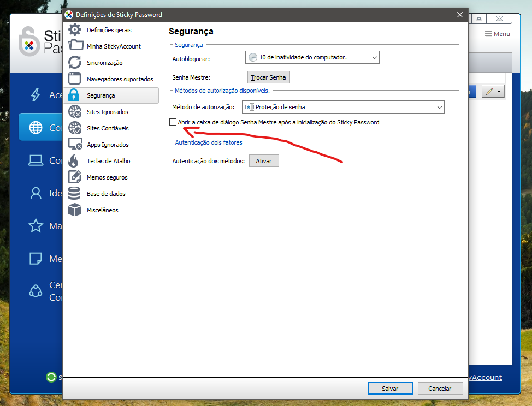Viewport: 532px width, 406px height.
Task: Click the globe-with-check icon for Sites Confiáveis
Action: (75, 128)
